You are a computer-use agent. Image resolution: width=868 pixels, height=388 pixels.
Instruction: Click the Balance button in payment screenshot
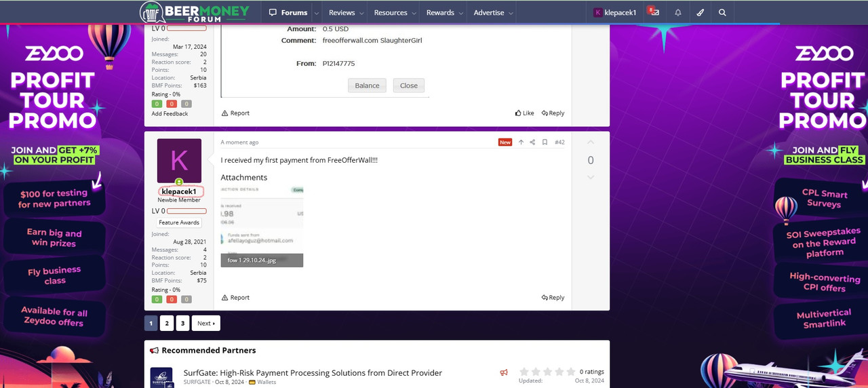[x=367, y=85]
